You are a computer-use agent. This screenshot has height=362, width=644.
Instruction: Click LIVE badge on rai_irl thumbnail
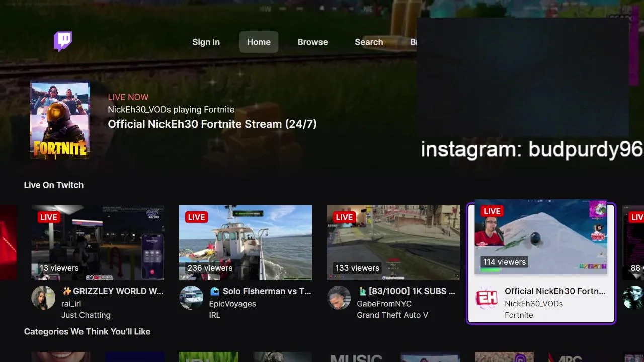[x=49, y=217]
